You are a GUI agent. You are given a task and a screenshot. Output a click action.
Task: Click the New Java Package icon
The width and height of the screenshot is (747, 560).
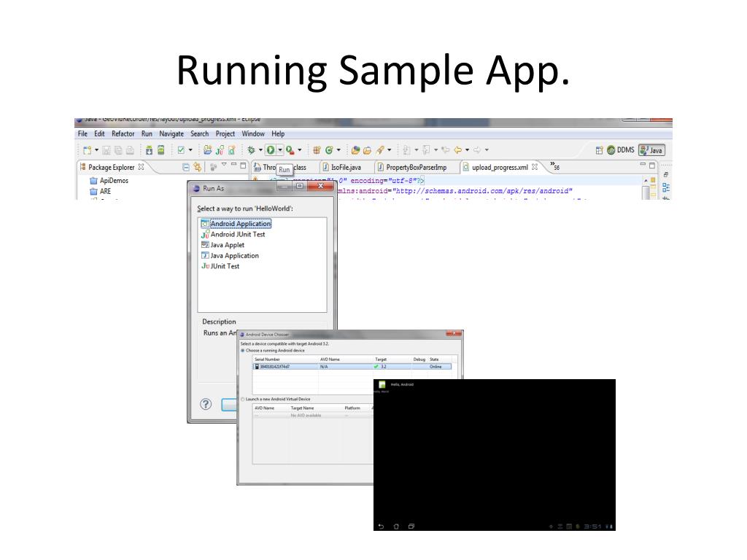317,150
